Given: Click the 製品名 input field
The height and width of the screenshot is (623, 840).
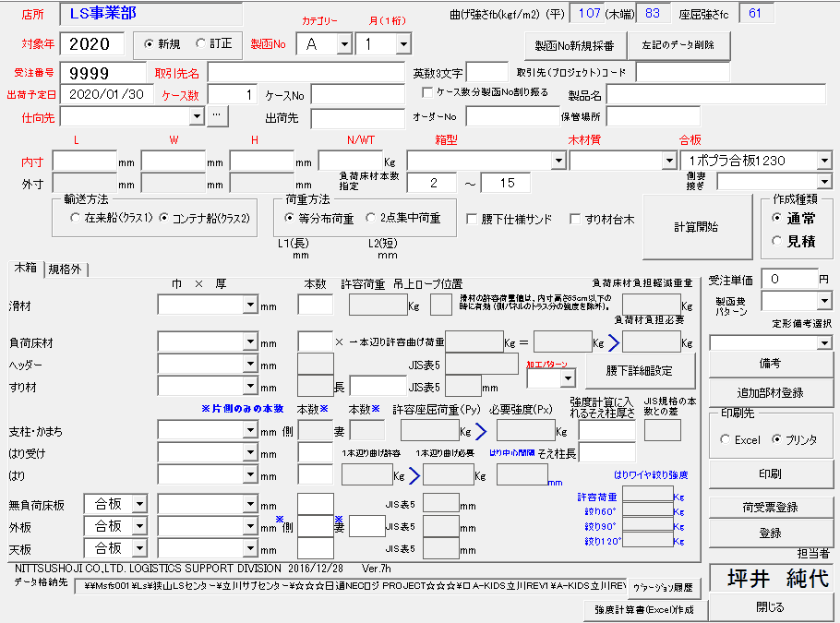Looking at the screenshot, I should pyautogui.click(x=715, y=95).
